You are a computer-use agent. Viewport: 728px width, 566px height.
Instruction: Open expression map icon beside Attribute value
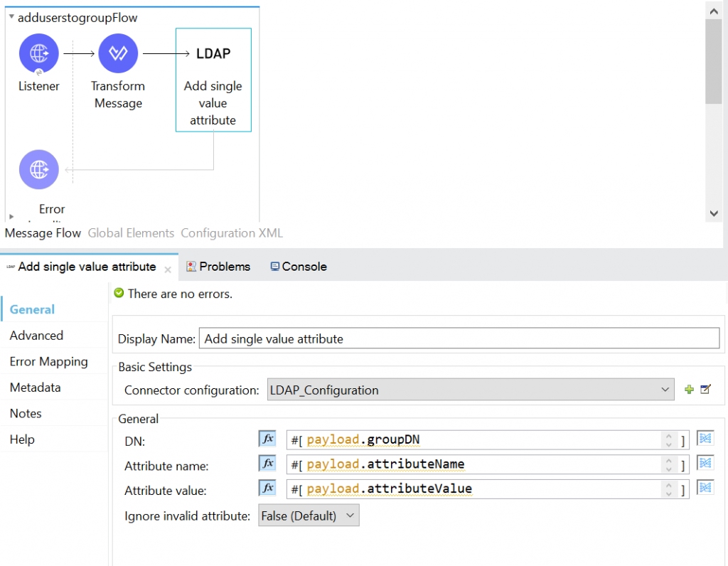pyautogui.click(x=705, y=488)
